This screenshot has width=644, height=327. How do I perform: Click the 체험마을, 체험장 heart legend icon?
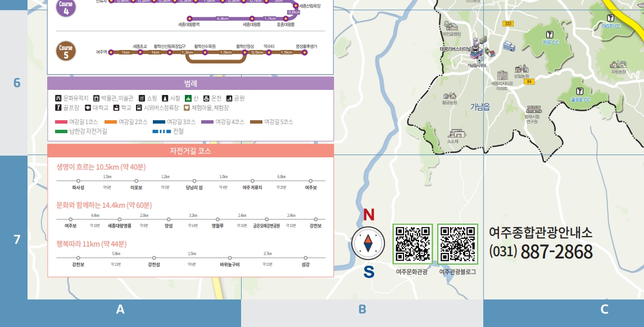click(187, 108)
